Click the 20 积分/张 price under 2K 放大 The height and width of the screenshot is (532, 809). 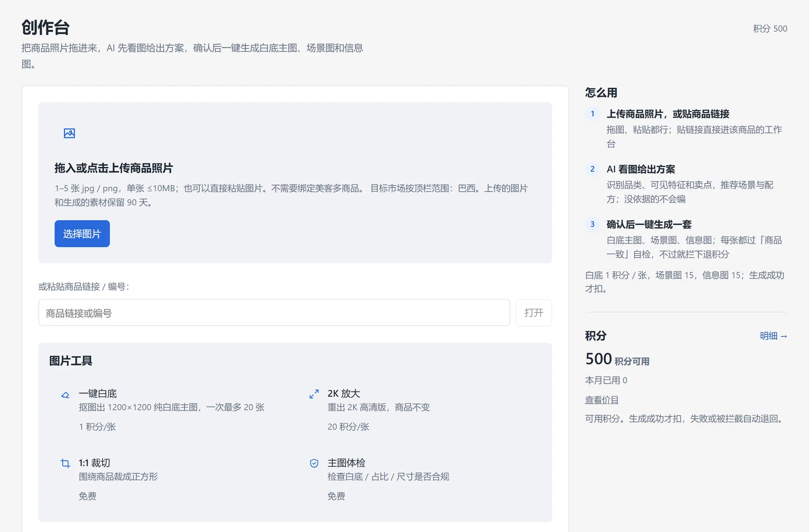coord(348,427)
